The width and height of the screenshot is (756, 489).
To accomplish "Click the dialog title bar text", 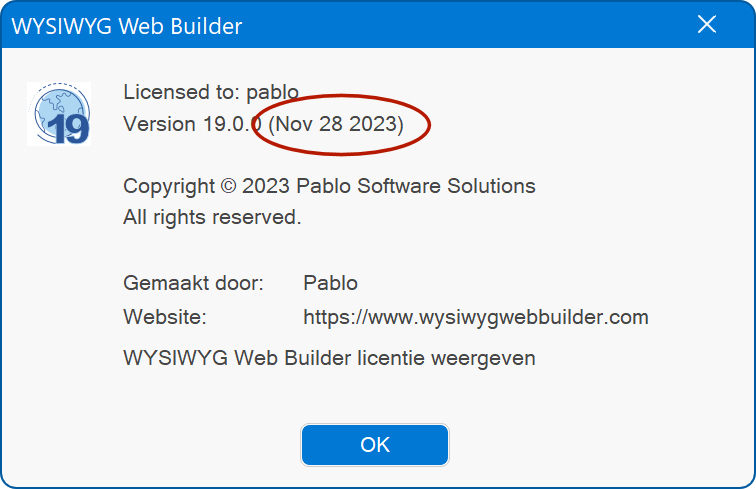I will tap(126, 26).
